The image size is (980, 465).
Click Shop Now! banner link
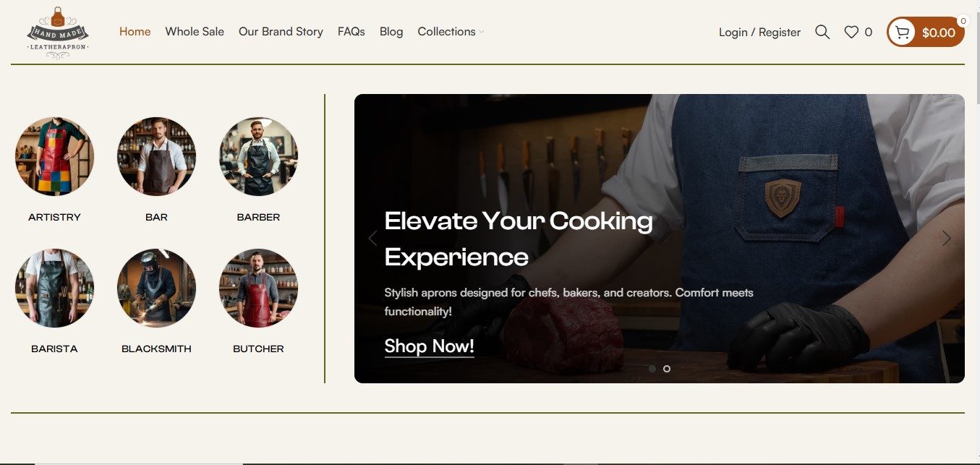(x=429, y=346)
